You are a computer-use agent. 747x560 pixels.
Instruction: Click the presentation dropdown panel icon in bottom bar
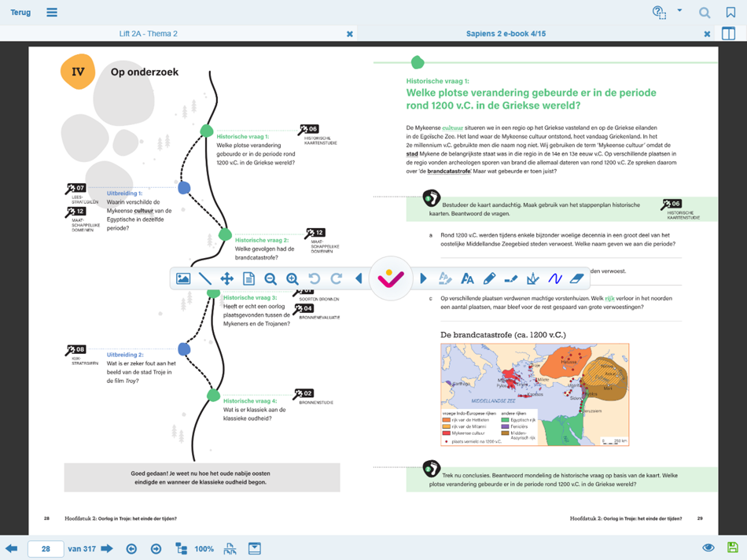point(255,549)
